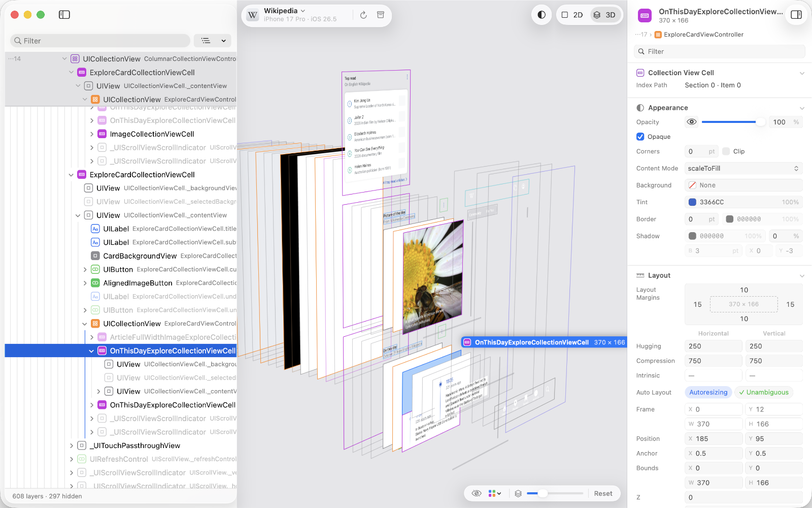
Task: Reload the Wikipedia app snapshot
Action: click(363, 15)
